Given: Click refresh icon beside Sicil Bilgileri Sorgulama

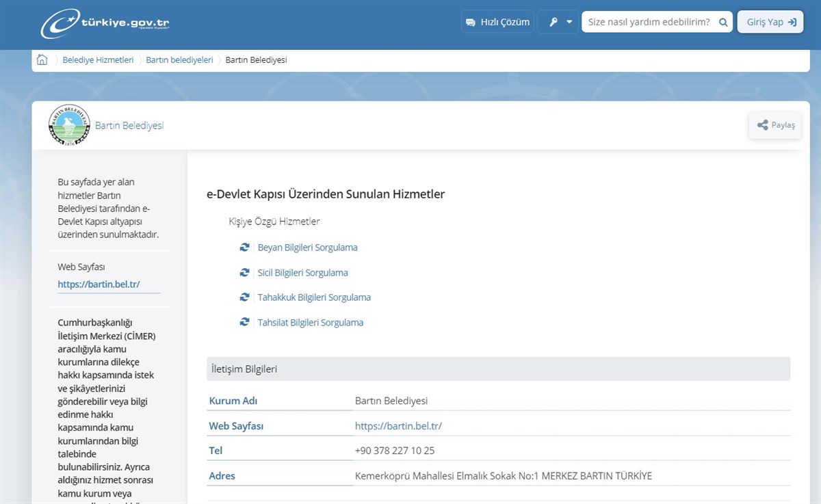Looking at the screenshot, I should 244,272.
